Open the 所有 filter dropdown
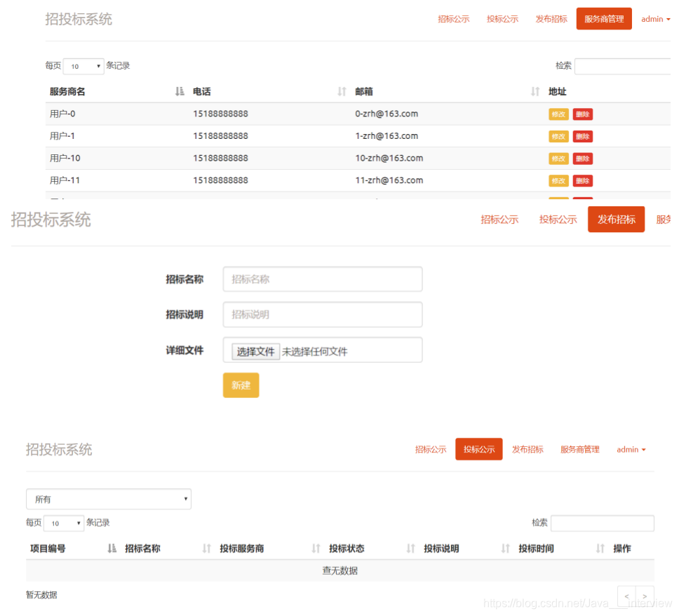679x616 pixels. [x=109, y=499]
